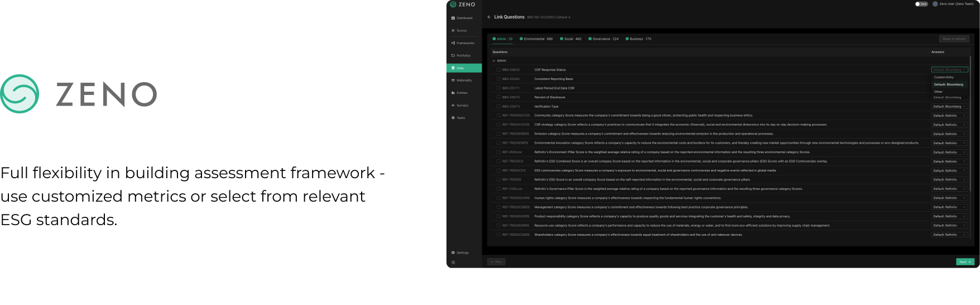
Task: Click question text 'Percent of Disclosure'
Action: coord(550,97)
